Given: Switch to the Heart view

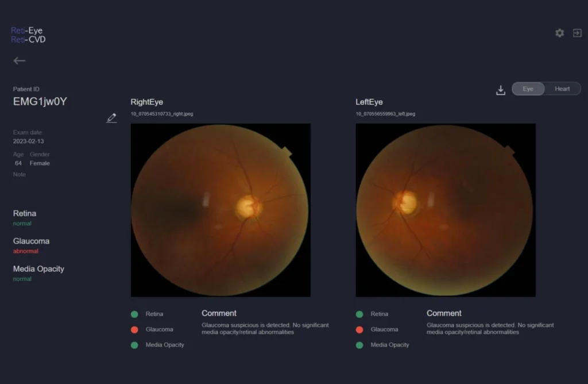Looking at the screenshot, I should pos(562,89).
